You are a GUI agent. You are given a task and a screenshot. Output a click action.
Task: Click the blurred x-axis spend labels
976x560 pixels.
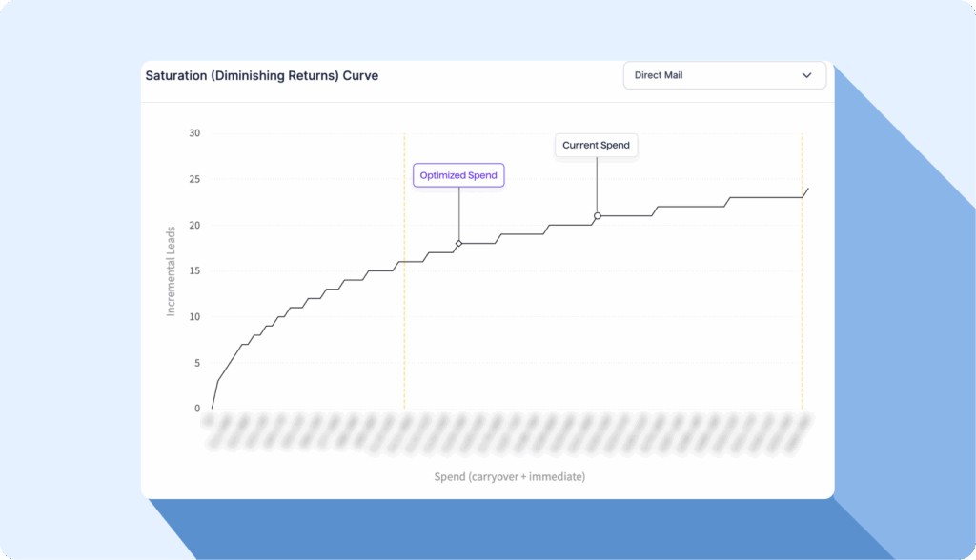tap(505, 430)
